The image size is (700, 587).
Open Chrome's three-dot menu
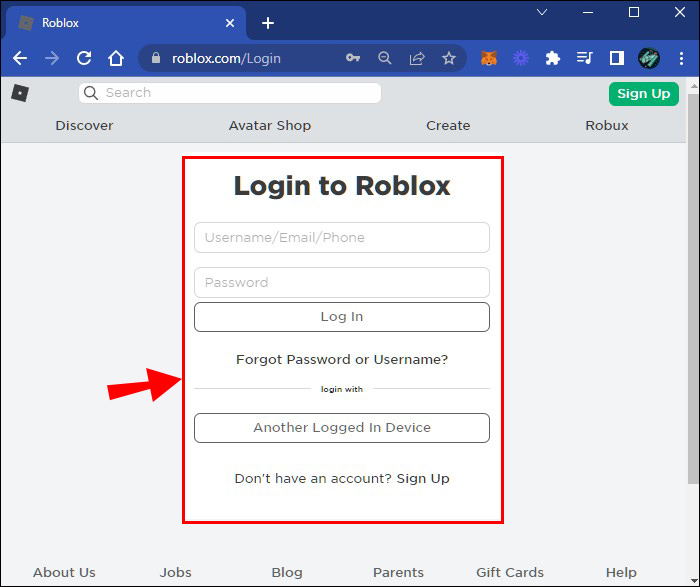tap(681, 58)
